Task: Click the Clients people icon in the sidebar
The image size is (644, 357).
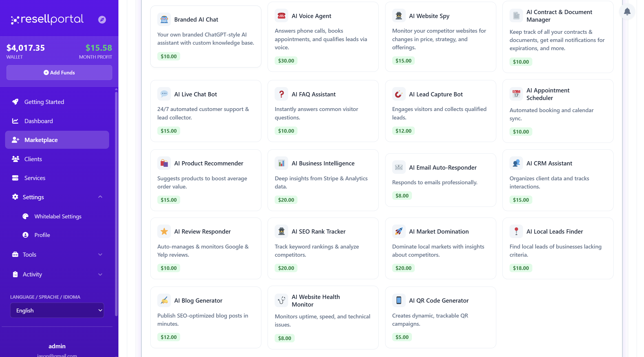Action: pos(15,159)
